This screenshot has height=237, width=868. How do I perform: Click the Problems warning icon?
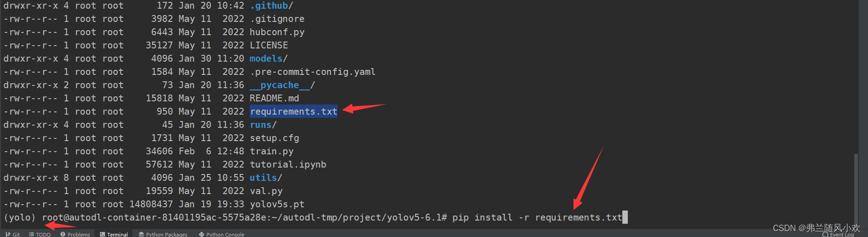click(x=63, y=234)
